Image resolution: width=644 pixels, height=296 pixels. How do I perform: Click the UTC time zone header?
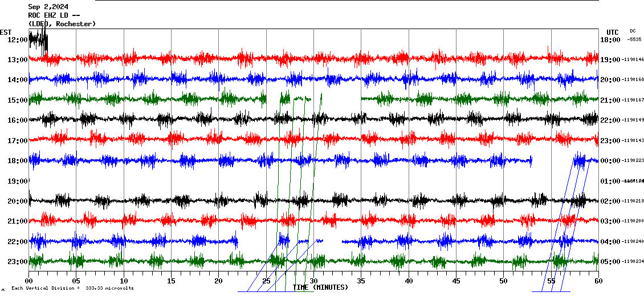point(612,32)
